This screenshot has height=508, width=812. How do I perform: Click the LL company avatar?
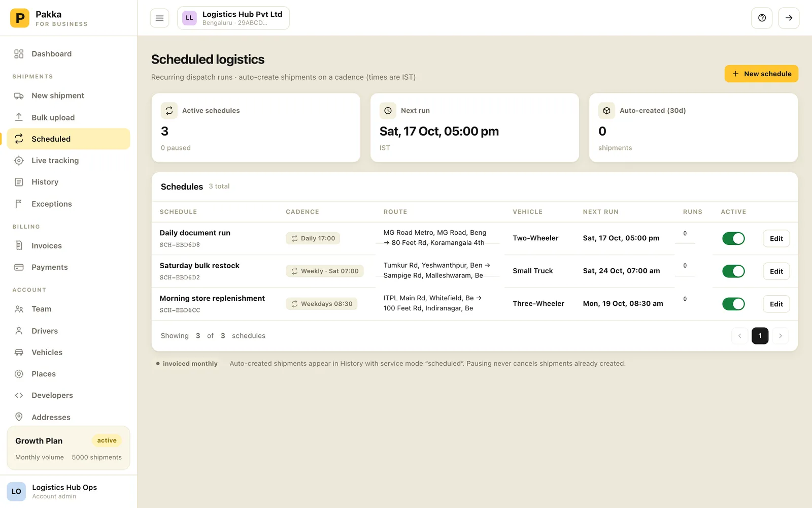coord(189,18)
